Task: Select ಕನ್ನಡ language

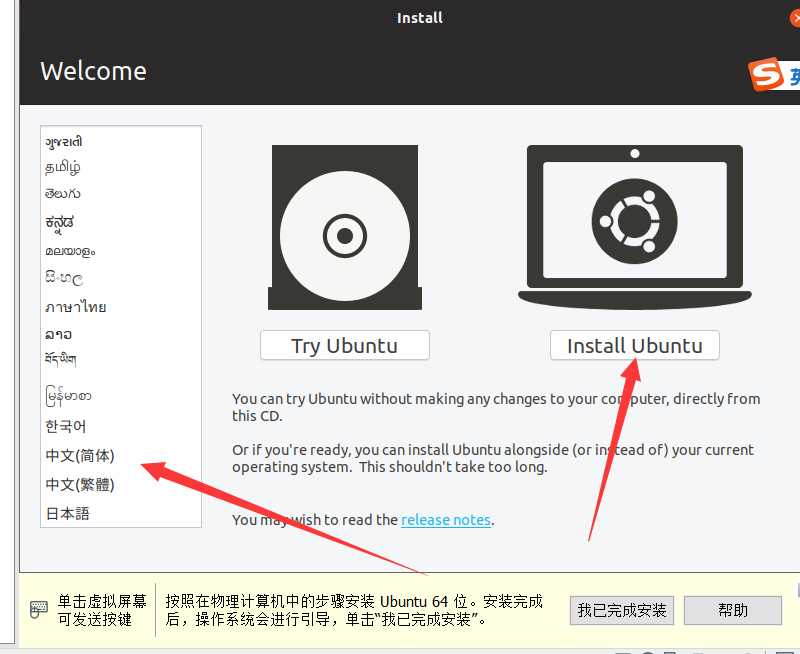Action: tap(59, 223)
